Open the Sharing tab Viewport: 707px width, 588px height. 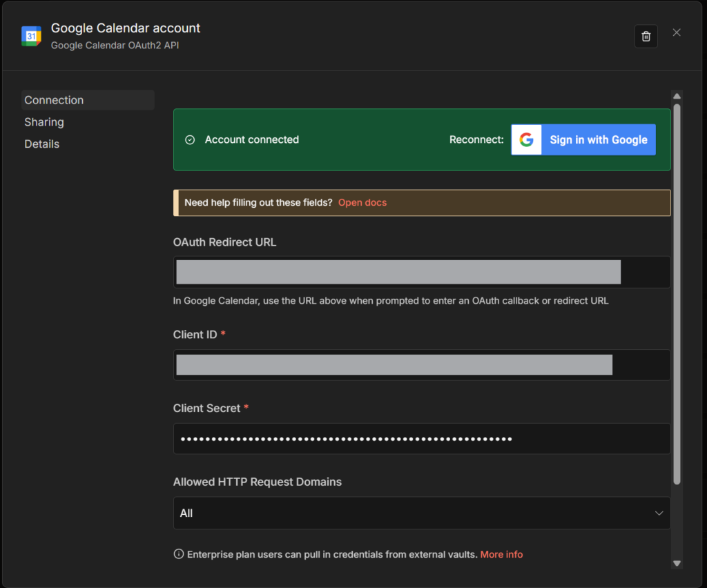point(44,122)
